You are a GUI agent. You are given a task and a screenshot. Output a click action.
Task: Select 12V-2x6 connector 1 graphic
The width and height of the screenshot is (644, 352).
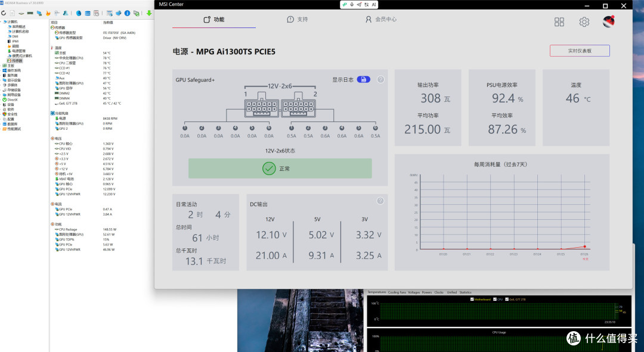[x=262, y=105]
